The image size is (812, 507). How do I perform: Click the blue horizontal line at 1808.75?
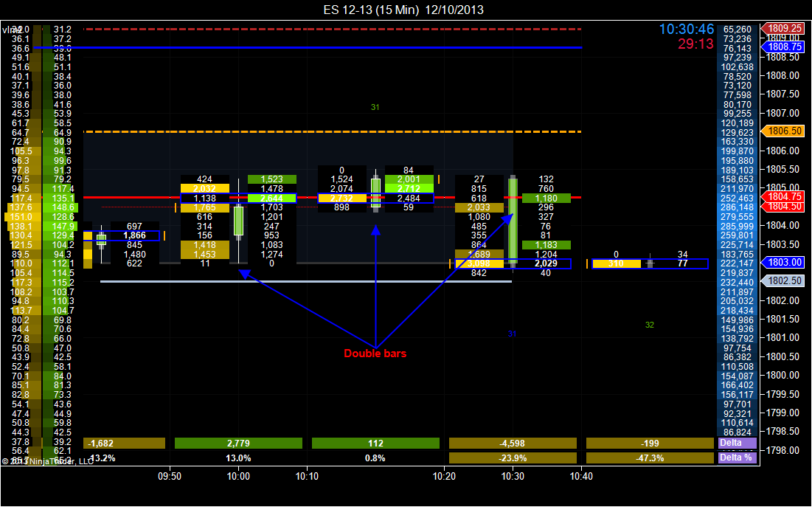(308, 48)
